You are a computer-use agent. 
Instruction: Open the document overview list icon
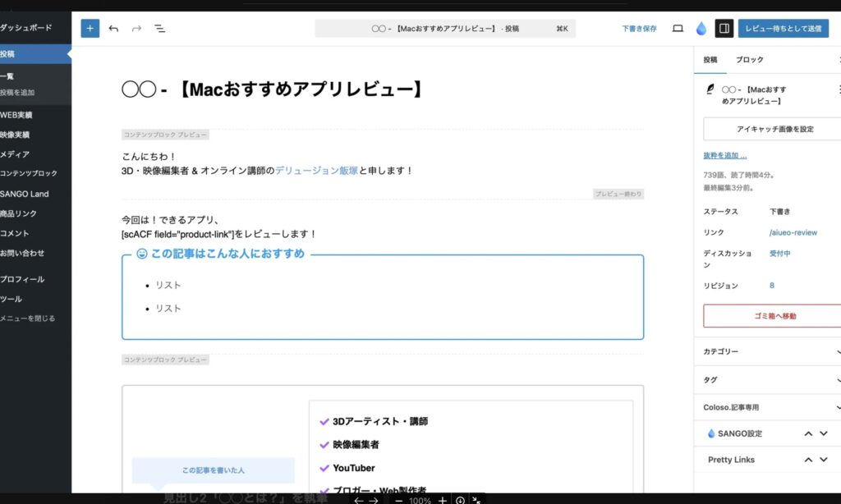[160, 28]
